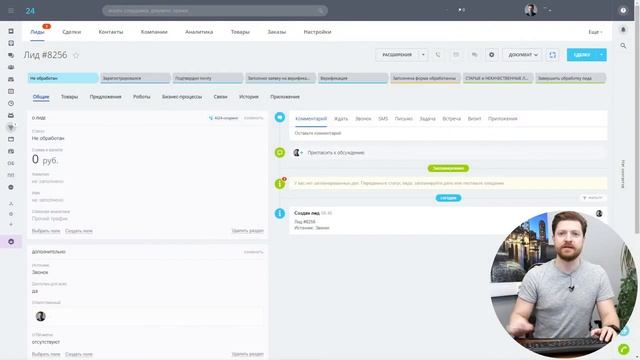Choose the SMS timeline tab

(383, 119)
